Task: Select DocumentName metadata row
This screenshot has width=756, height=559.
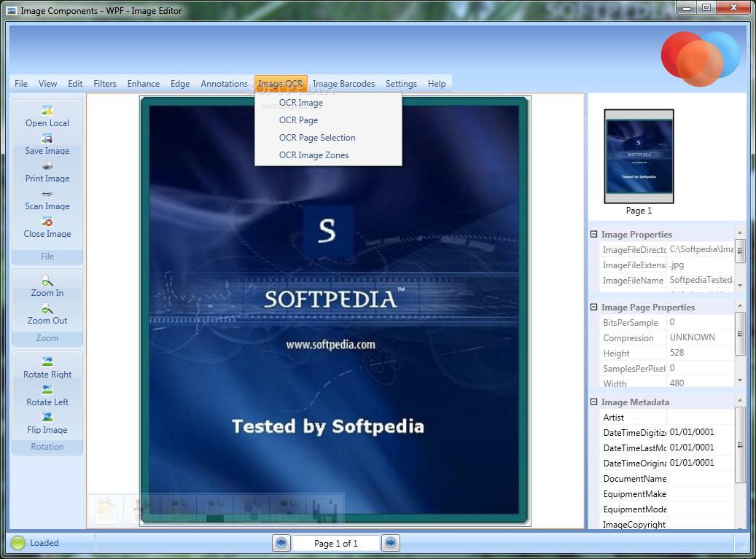Action: (667, 479)
